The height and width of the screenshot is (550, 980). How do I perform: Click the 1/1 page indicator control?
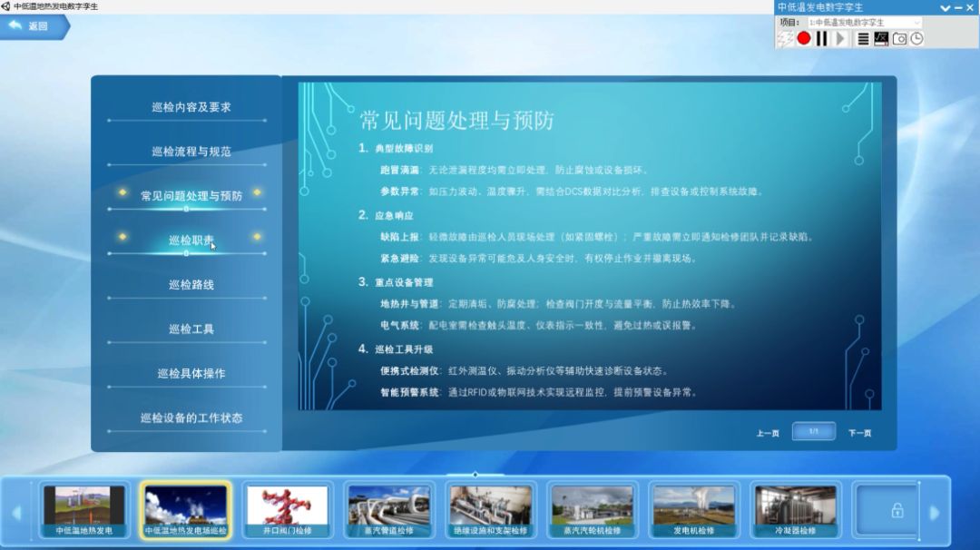814,431
